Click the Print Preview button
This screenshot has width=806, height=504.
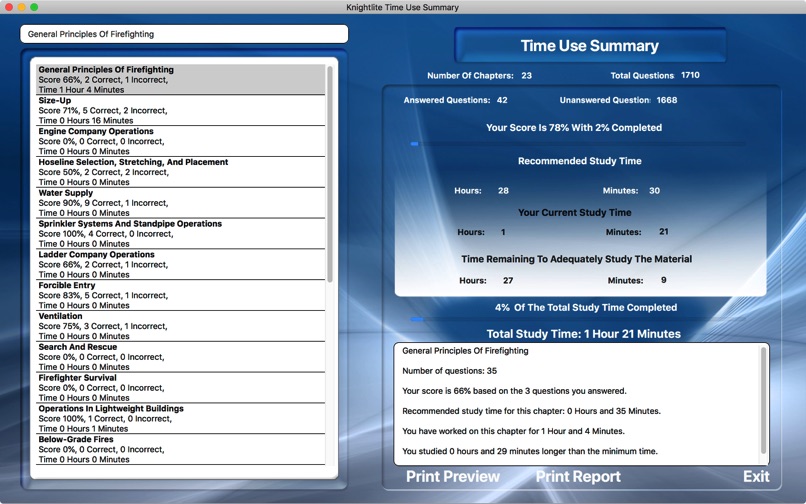452,476
